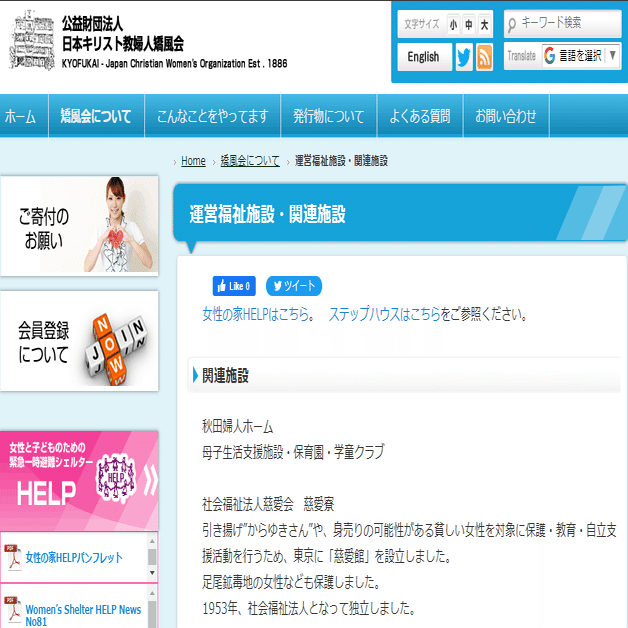Image resolution: width=628 pixels, height=628 pixels.
Task: Open the 会員登録について Join Now banner
Action: [79, 341]
